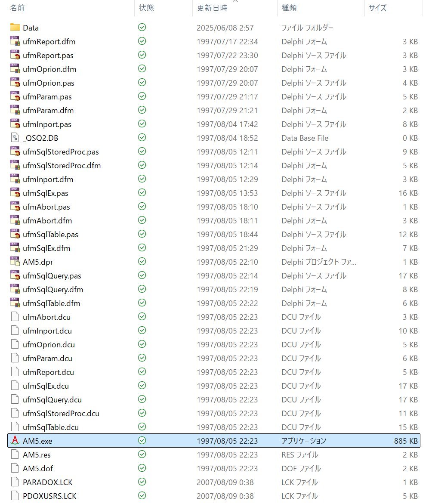The height and width of the screenshot is (504, 429).
Task: Click the PARADOX.LCK file icon
Action: coord(15,482)
